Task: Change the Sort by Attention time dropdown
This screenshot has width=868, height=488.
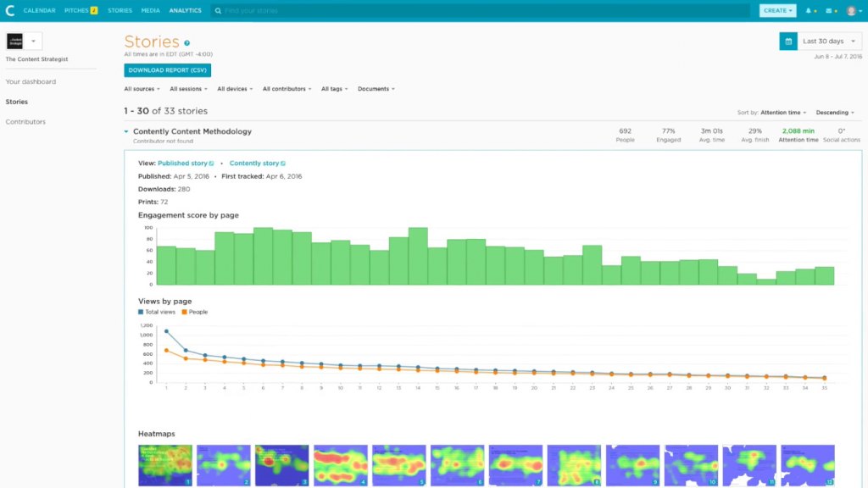Action: coord(783,113)
